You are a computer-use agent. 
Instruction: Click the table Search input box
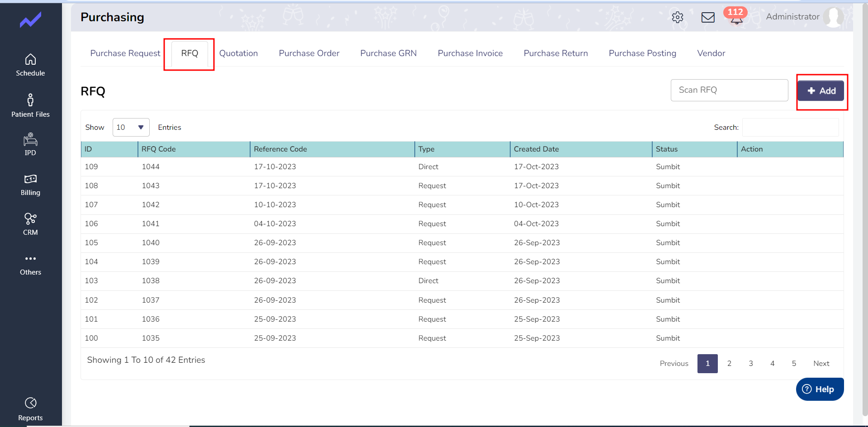pyautogui.click(x=790, y=128)
